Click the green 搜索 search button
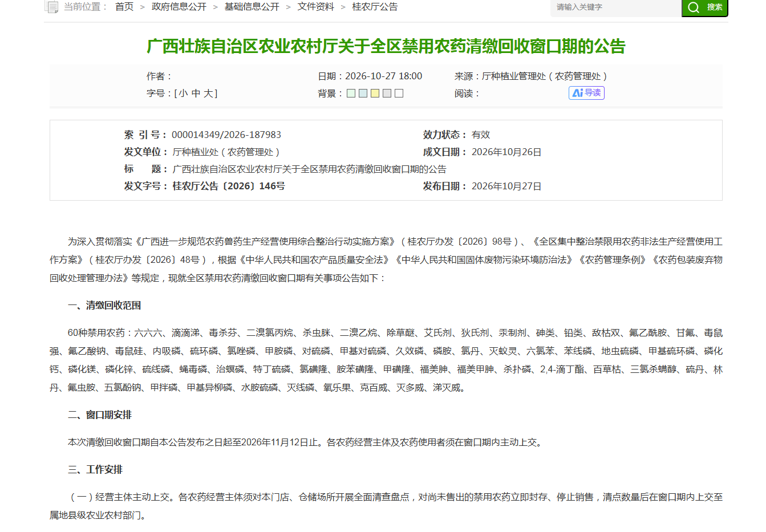This screenshot has height=532, width=766. click(705, 7)
